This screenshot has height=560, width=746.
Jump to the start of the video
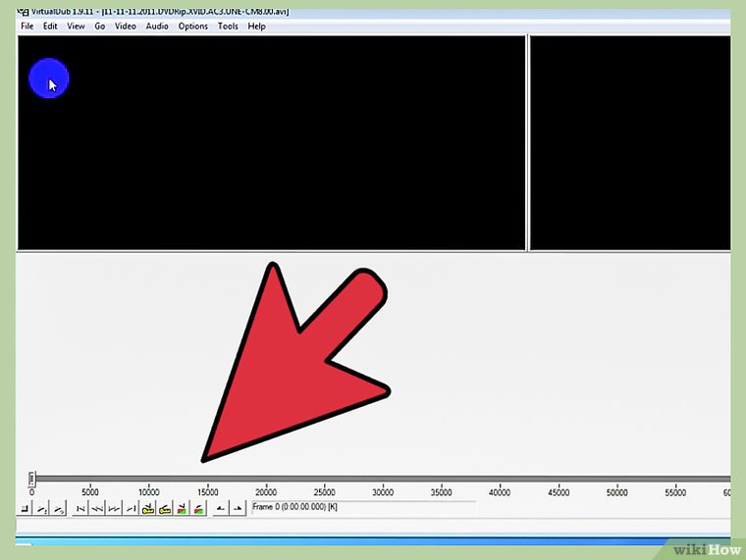[x=81, y=509]
